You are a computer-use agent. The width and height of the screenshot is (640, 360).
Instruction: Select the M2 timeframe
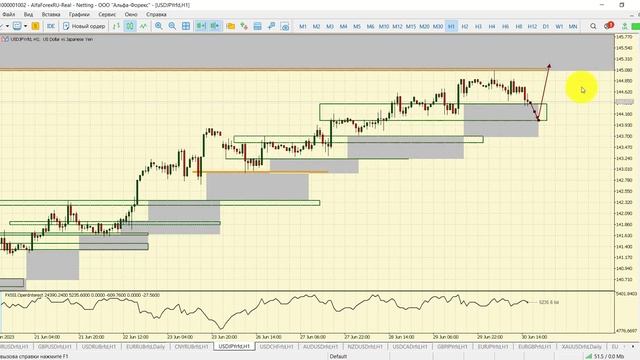[316, 26]
